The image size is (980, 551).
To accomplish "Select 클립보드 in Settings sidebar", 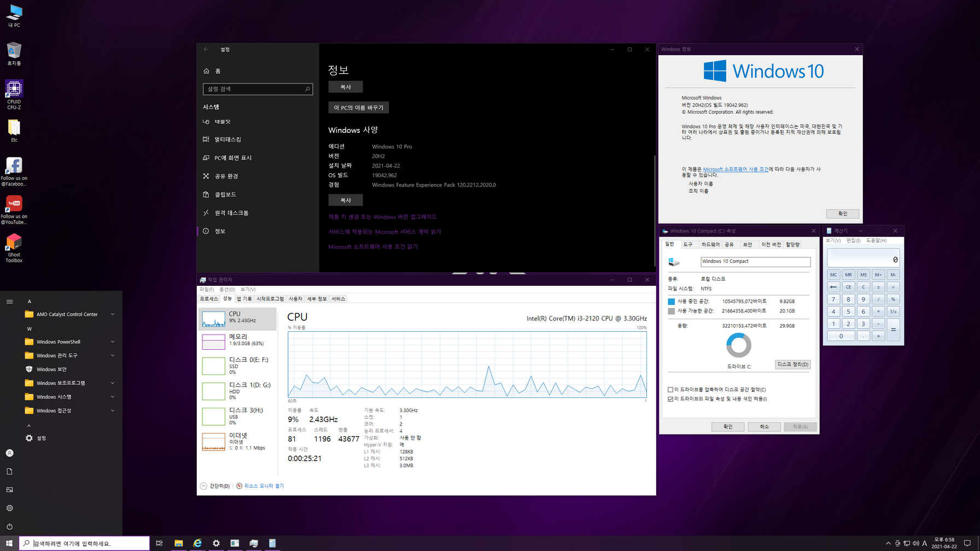I will click(x=258, y=195).
